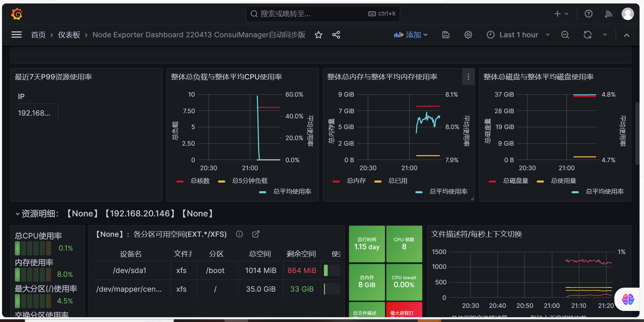Open the red 最大进程打 stat tile
This screenshot has height=322, width=644.
pos(404,310)
